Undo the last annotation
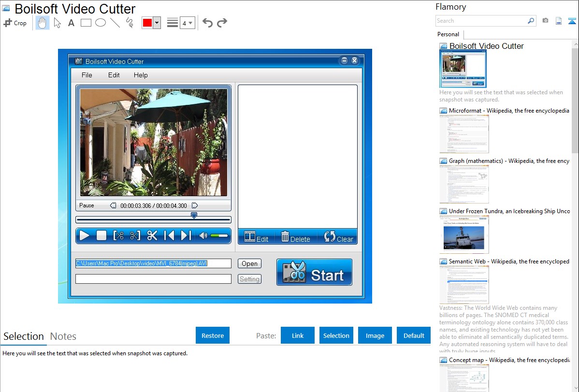Viewport: 579px width, 392px height. (x=207, y=23)
